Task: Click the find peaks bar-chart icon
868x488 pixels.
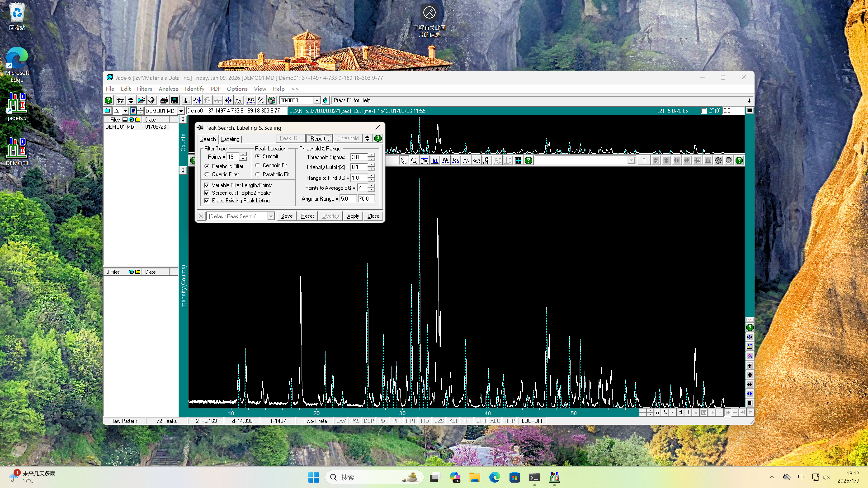Action: click(x=186, y=100)
